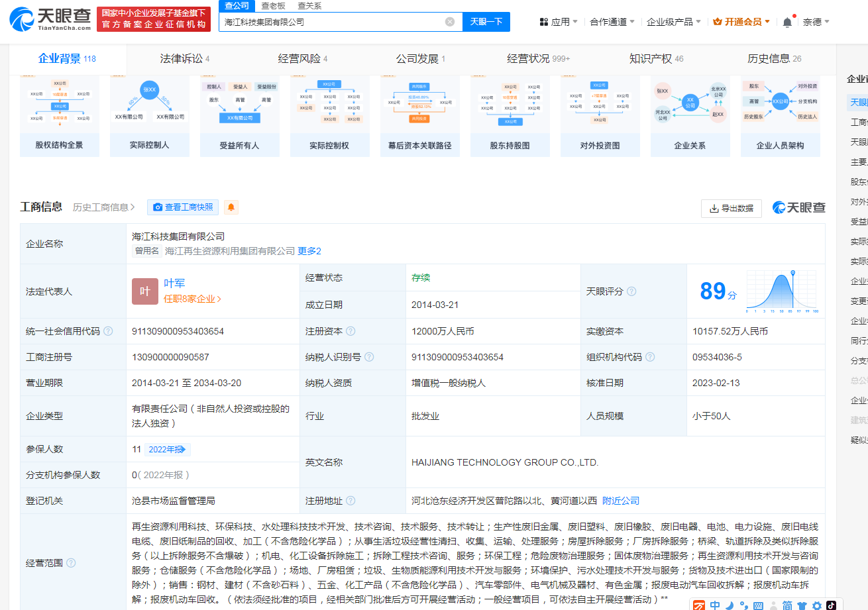Open the 附近公司 nearby companies link
868x610 pixels.
pyautogui.click(x=621, y=501)
